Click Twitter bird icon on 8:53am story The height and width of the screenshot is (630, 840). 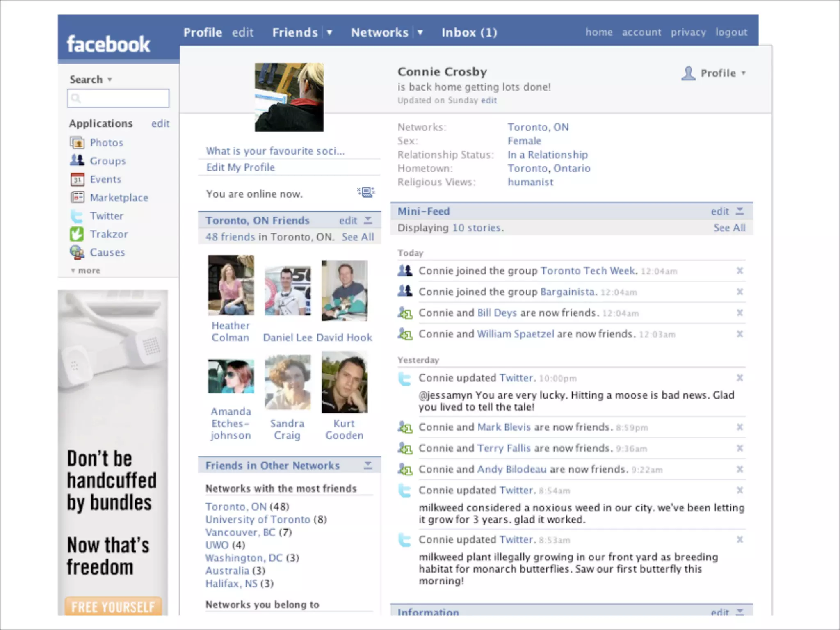[405, 540]
